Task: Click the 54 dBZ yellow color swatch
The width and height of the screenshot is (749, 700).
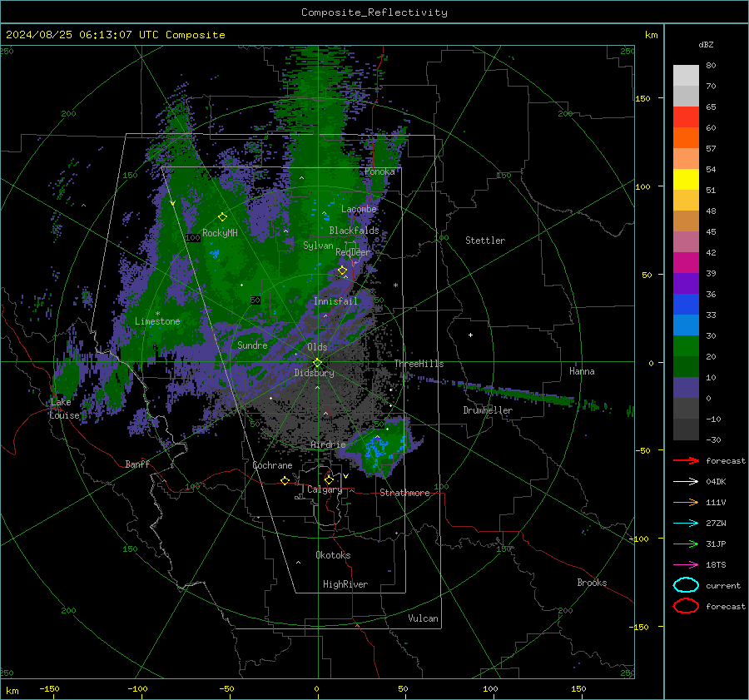Action: point(686,179)
